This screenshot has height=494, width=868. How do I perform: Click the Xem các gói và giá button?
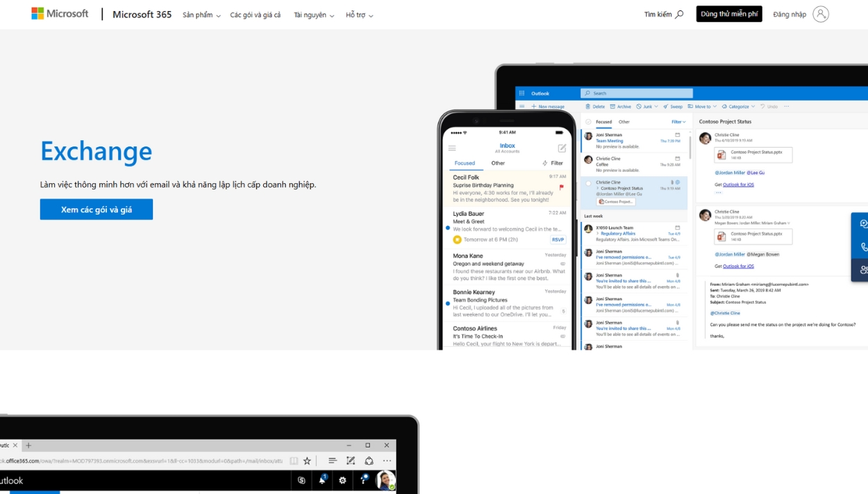click(96, 209)
